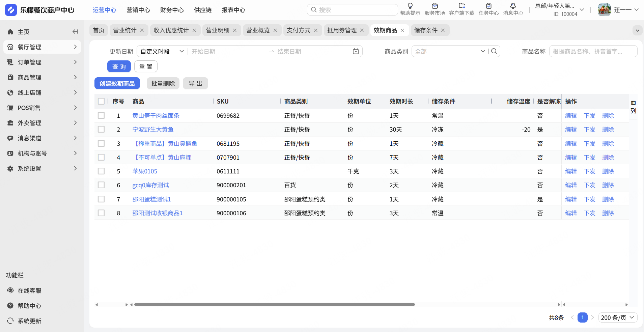This screenshot has height=332, width=644.
Task: Open the message center bell icon
Action: click(x=513, y=6)
